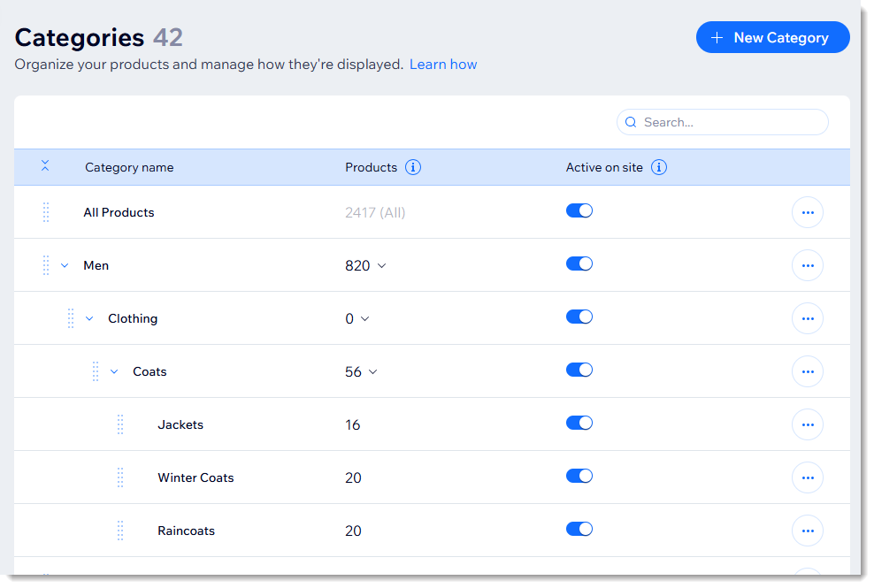Click the drag handle beside Winter Coats
Image resolution: width=874 pixels, height=588 pixels.
120,477
